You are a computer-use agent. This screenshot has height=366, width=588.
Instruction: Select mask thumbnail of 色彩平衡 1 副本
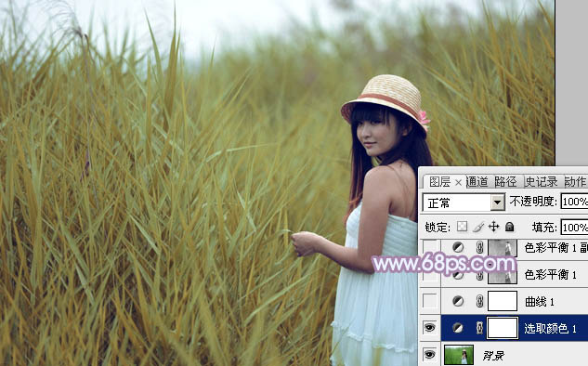[x=503, y=247]
